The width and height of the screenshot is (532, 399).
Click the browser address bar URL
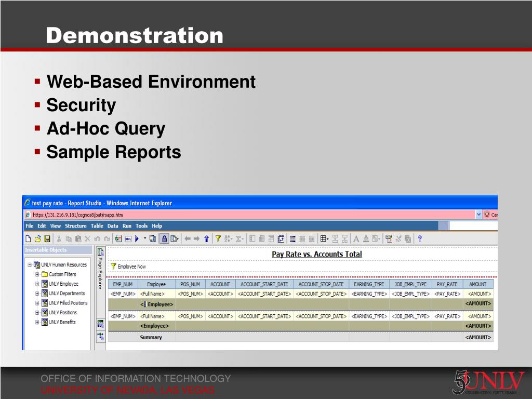point(78,215)
